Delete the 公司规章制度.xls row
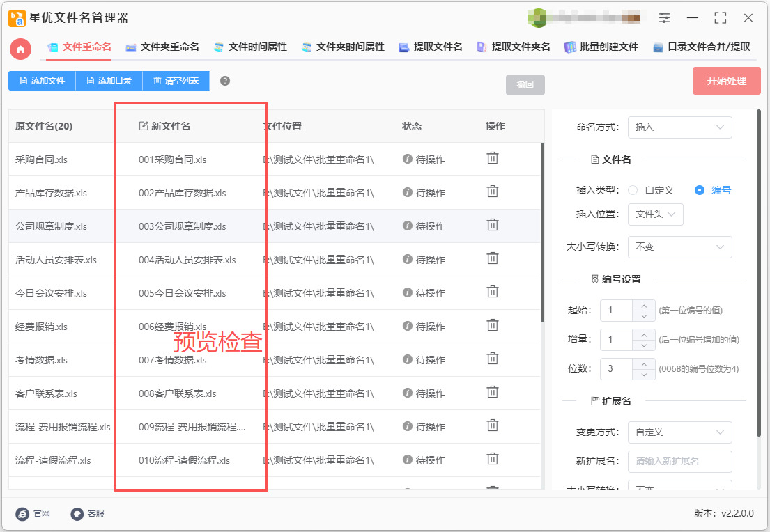The width and height of the screenshot is (770, 532). click(x=493, y=225)
